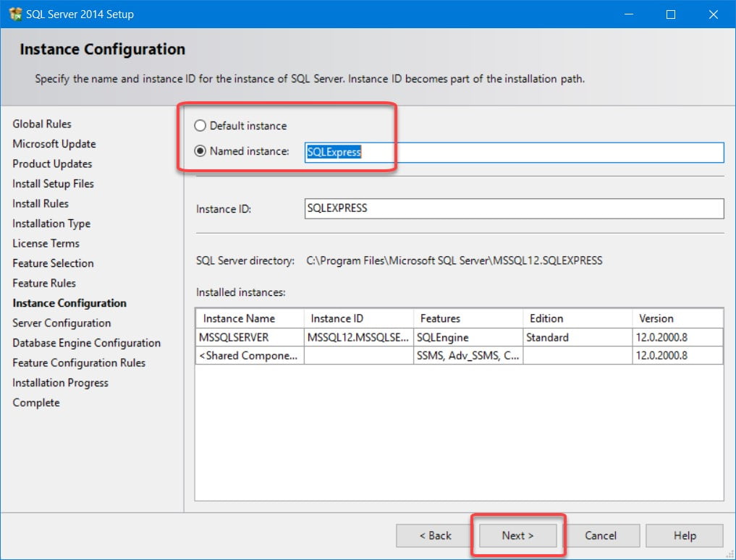Open the Microsoft Update step
Viewport: 736px width, 560px height.
[x=54, y=144]
